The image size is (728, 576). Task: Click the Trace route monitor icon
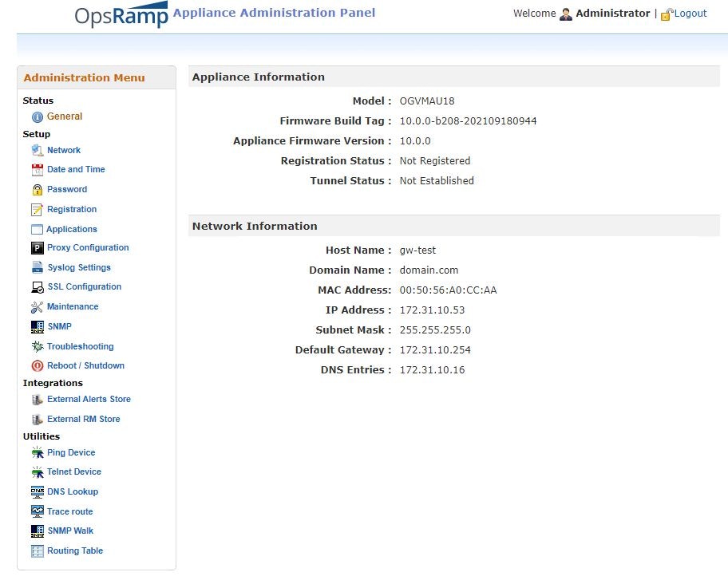(38, 511)
